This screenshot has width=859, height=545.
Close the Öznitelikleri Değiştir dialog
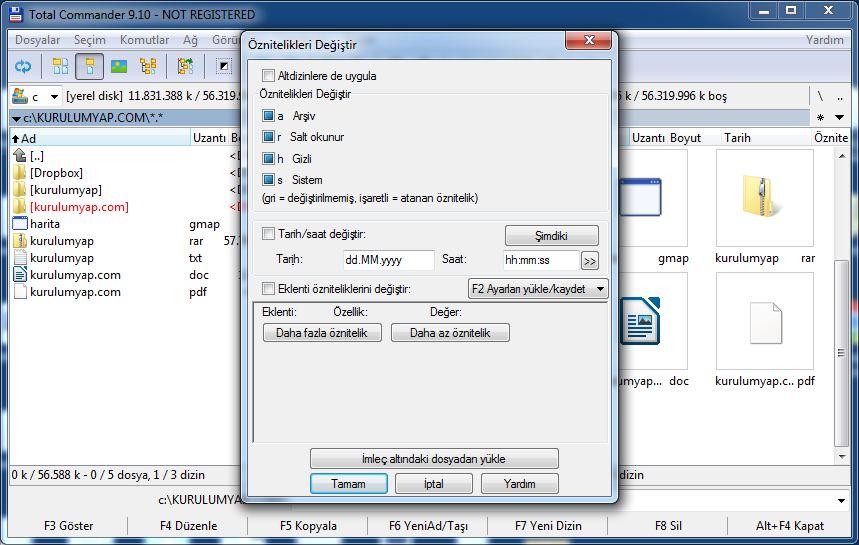(589, 40)
